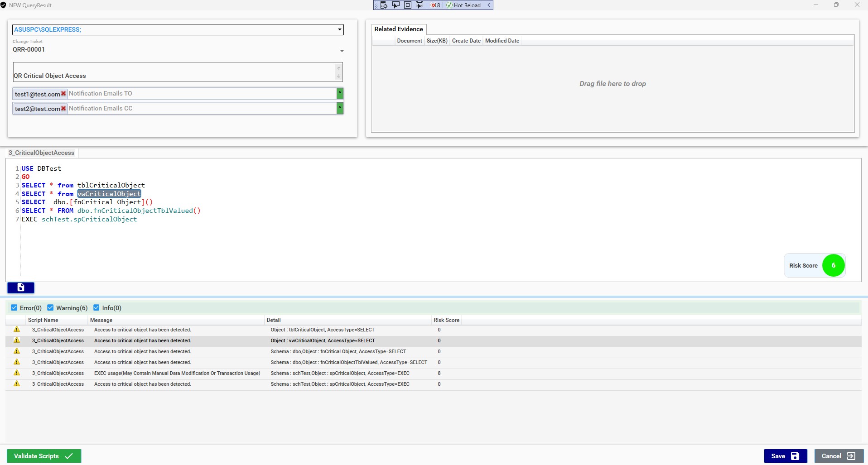Click Go to Live Visual Tree icon

(x=384, y=5)
